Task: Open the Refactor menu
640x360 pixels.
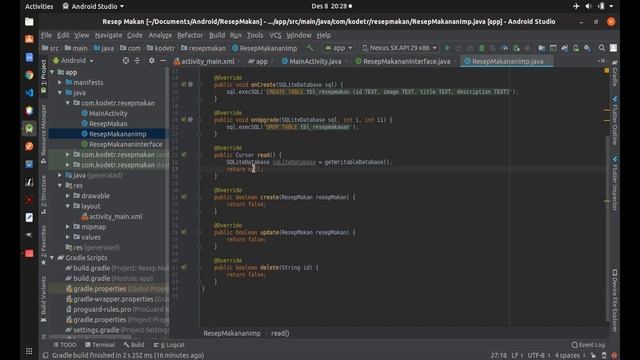Action: [190, 35]
